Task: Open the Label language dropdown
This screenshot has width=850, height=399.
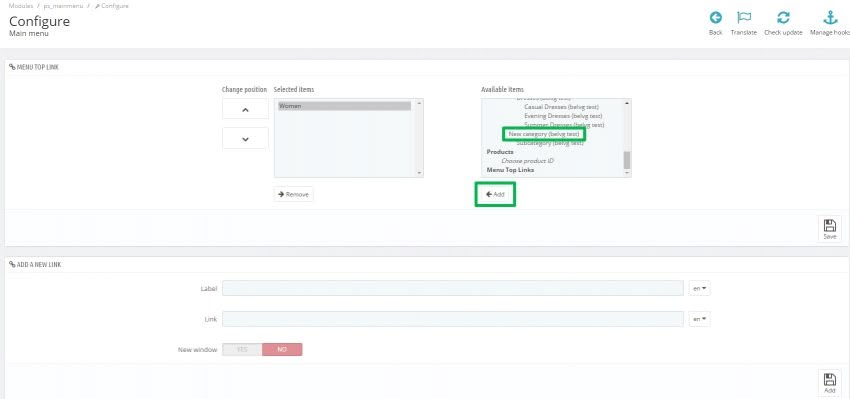Action: [699, 288]
